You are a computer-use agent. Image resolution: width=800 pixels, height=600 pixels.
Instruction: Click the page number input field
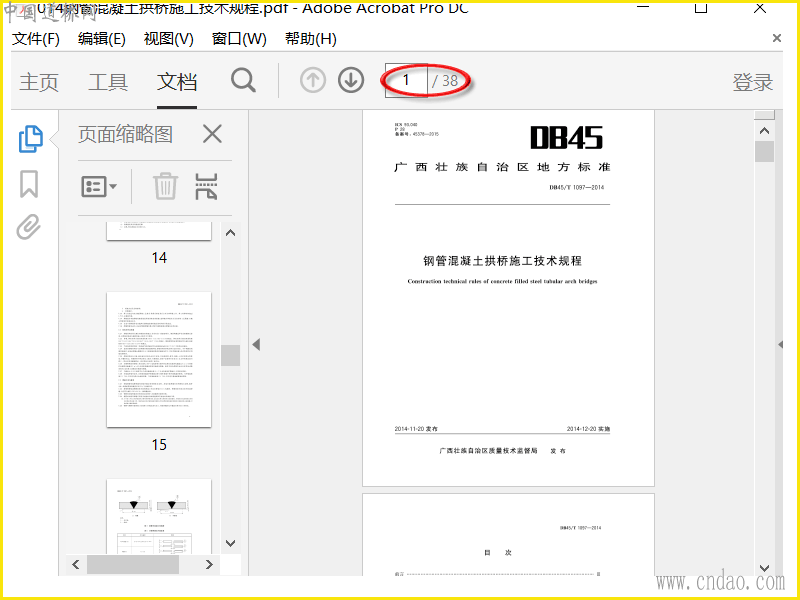click(x=406, y=80)
